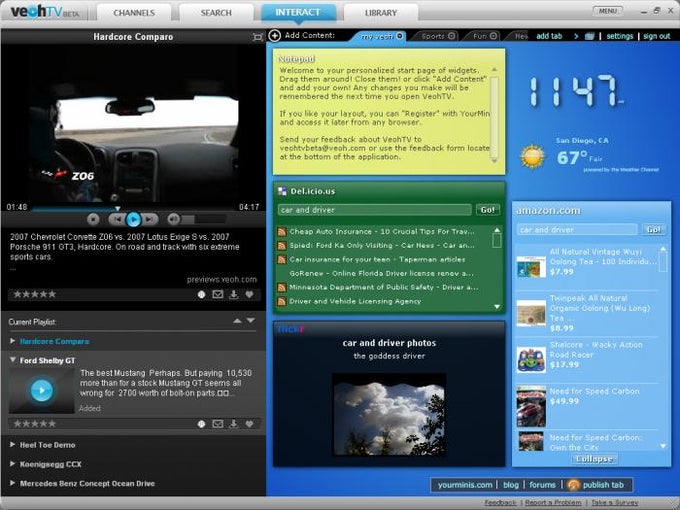Favorite Ford Shelby GT with heart icon
Screen dimensions: 680x510
point(249,424)
